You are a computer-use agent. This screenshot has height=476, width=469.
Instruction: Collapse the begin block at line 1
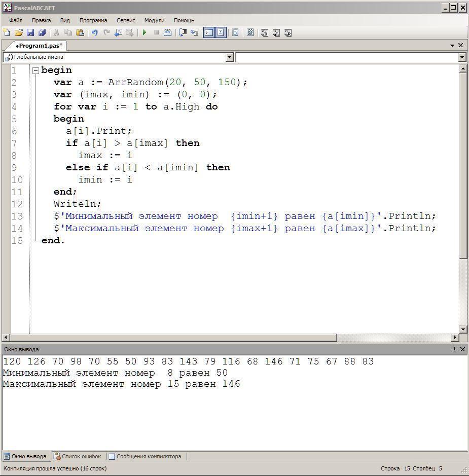[x=35, y=70]
